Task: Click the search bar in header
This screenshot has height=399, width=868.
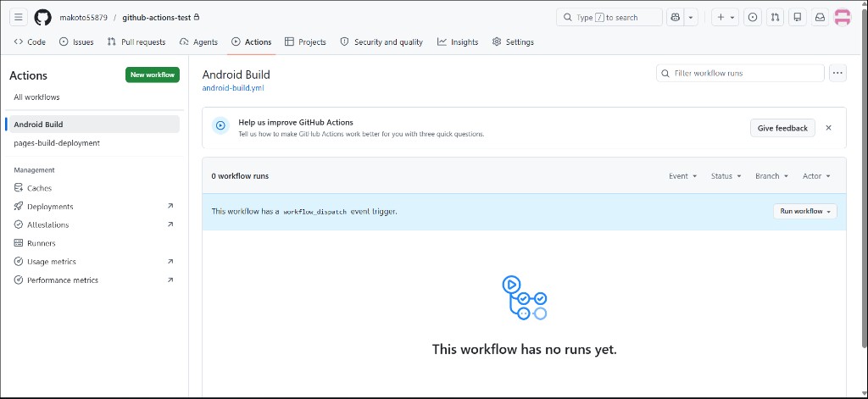Action: [609, 18]
